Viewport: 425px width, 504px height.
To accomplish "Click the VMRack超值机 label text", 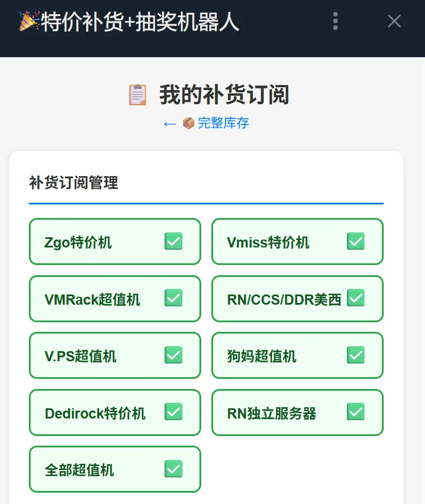I will 92,300.
